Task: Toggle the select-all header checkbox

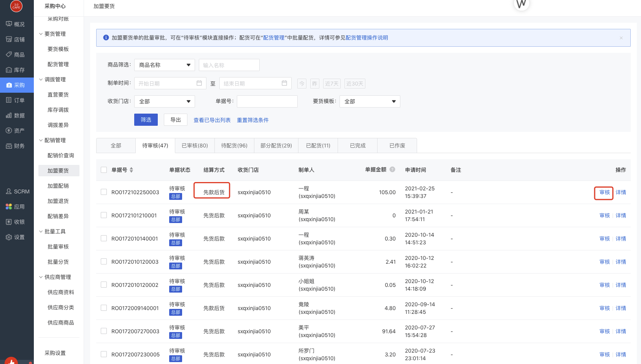Action: pyautogui.click(x=104, y=170)
